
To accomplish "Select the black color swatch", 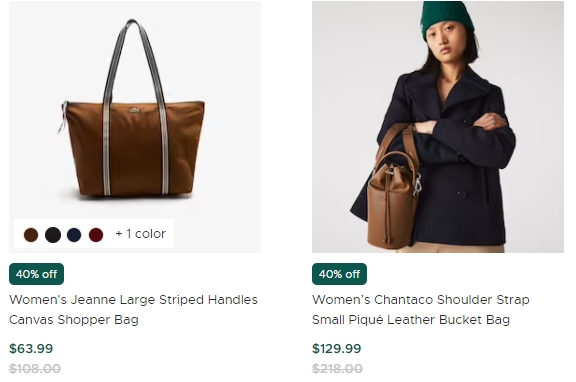I will click(x=53, y=235).
